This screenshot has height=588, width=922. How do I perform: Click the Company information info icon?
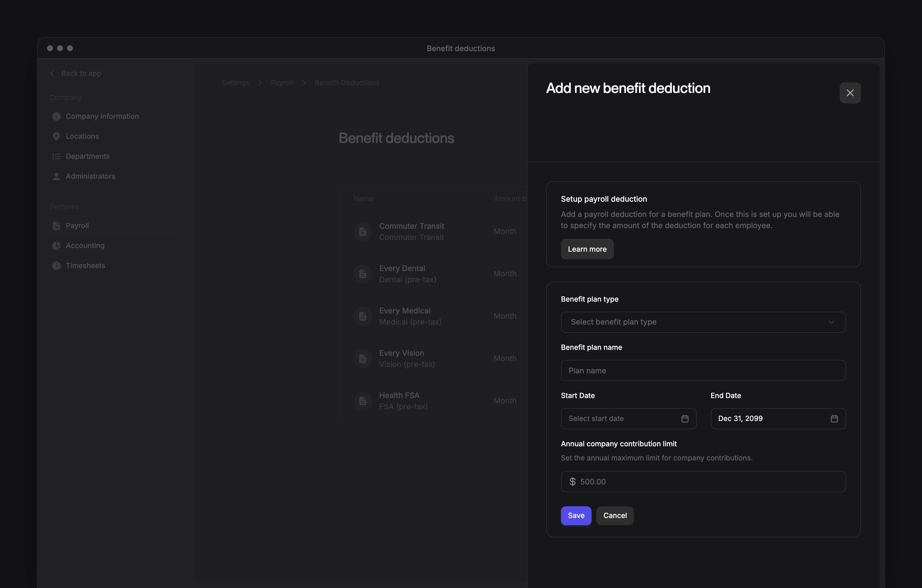point(56,116)
